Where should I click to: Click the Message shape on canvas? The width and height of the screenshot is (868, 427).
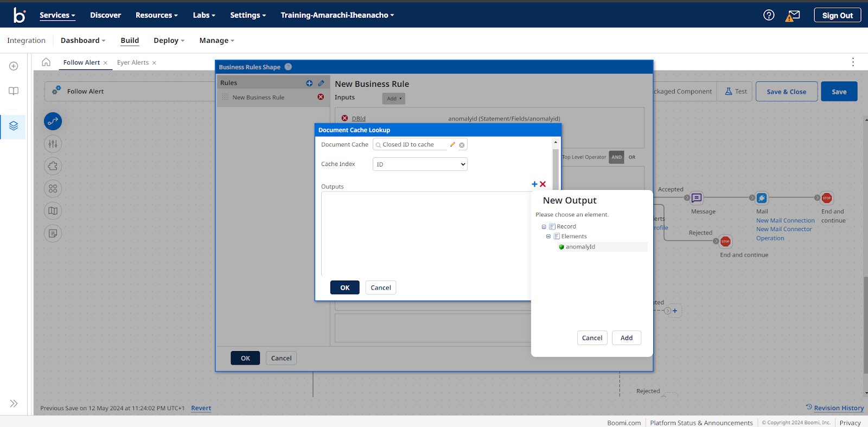point(697,198)
